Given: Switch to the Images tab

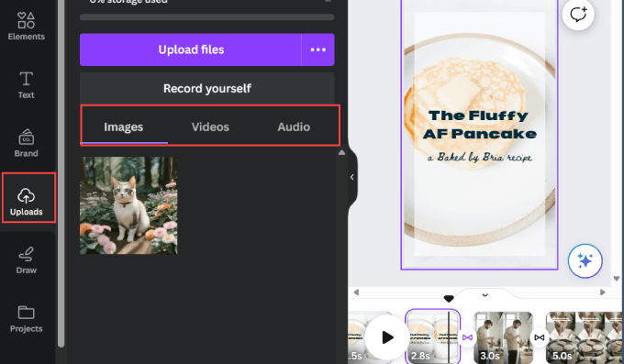Looking at the screenshot, I should [x=123, y=127].
